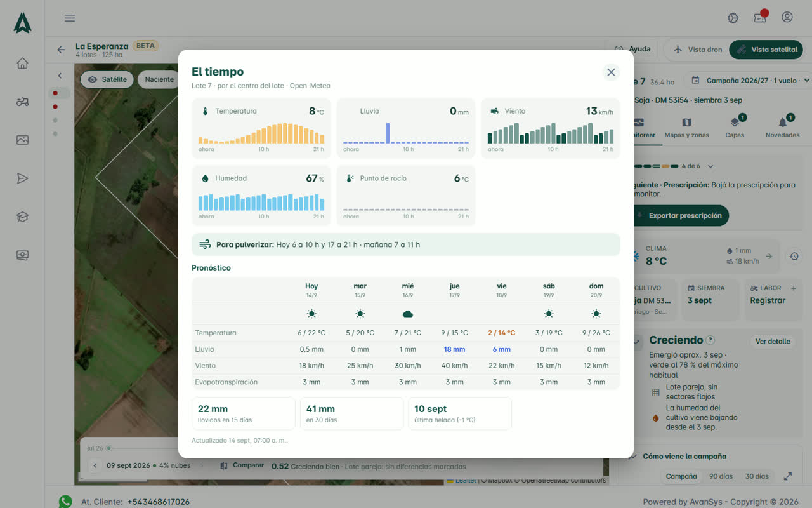Screen dimensions: 812x508
Task: Open the notifications inbox icon
Action: coord(760,18)
